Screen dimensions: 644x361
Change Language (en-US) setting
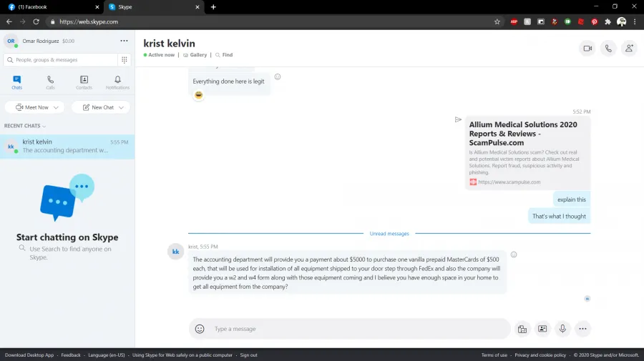(107, 355)
